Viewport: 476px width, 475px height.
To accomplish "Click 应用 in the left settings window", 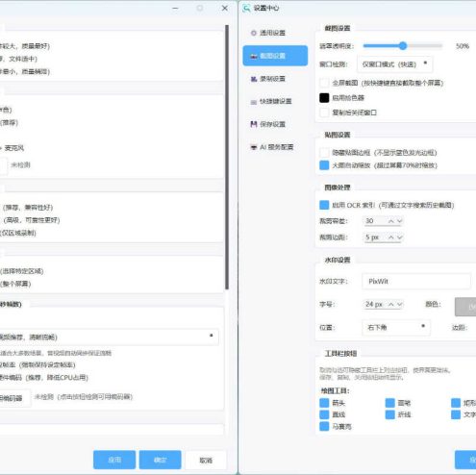I will click(114, 460).
